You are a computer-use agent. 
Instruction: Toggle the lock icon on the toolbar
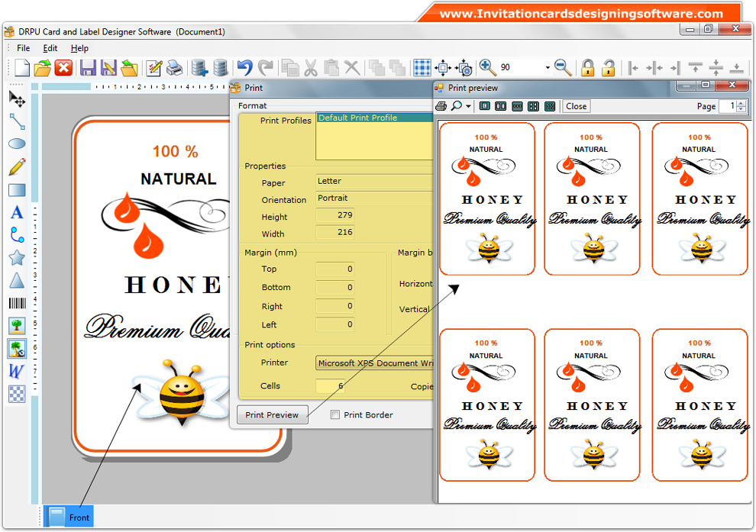[586, 67]
